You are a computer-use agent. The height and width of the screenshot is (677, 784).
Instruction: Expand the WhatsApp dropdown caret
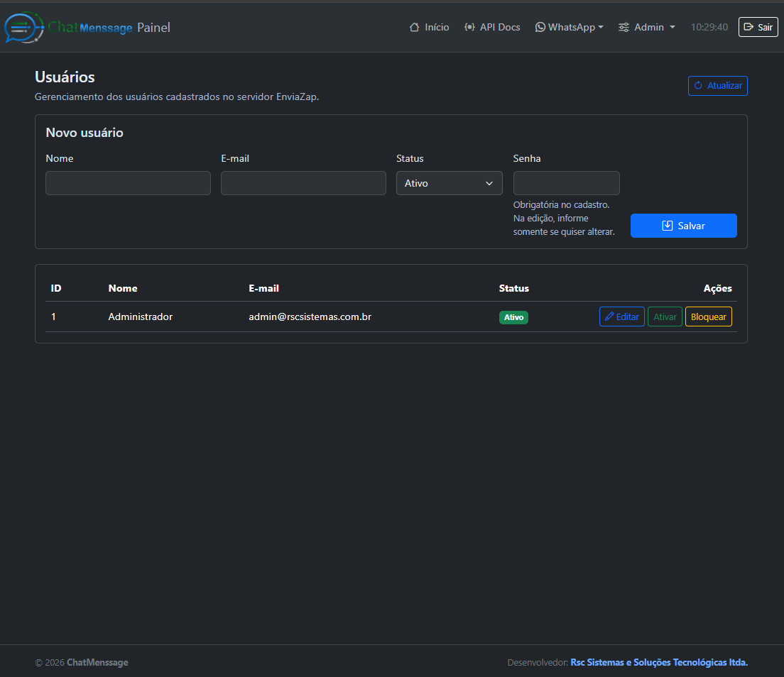[601, 27]
